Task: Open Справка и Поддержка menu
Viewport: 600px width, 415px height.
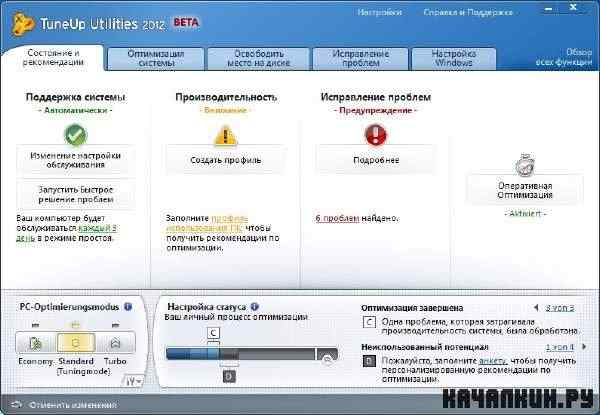Action: tap(468, 12)
